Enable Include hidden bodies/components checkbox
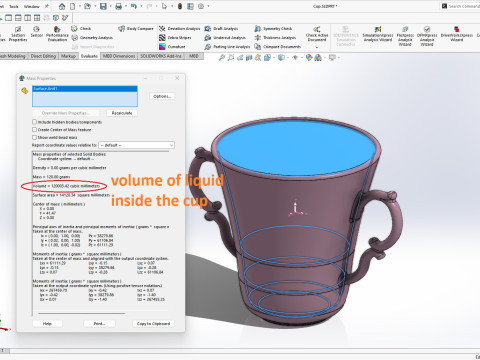480x360 pixels. pyautogui.click(x=34, y=122)
